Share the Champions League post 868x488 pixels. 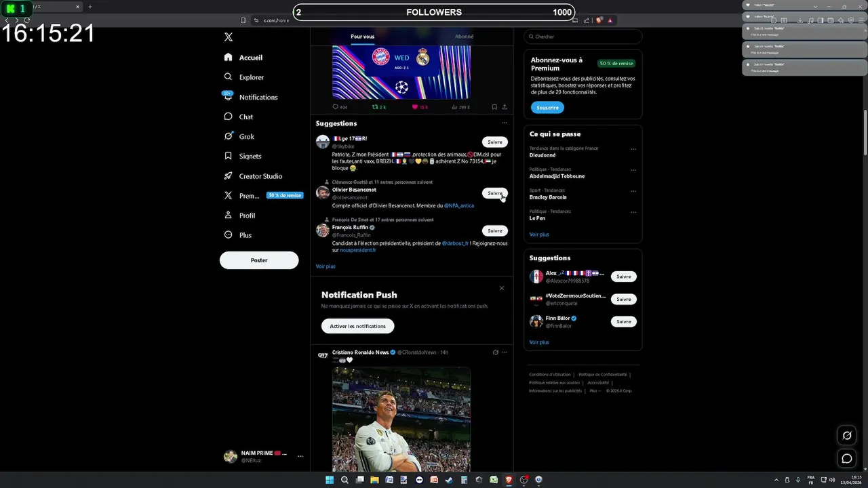[x=505, y=107]
